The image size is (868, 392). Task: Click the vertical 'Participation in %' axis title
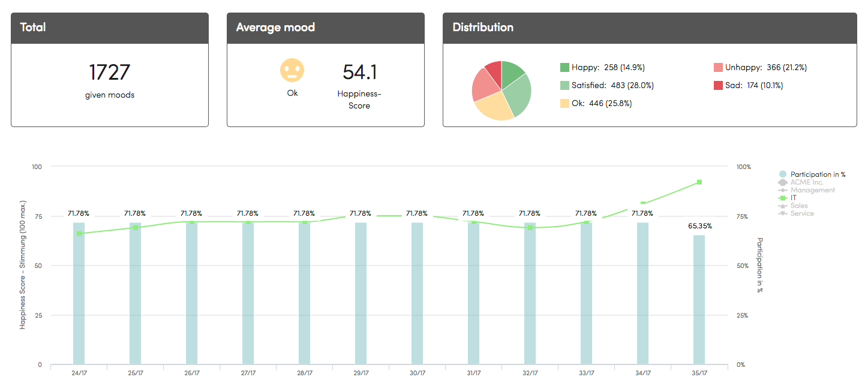point(759,265)
